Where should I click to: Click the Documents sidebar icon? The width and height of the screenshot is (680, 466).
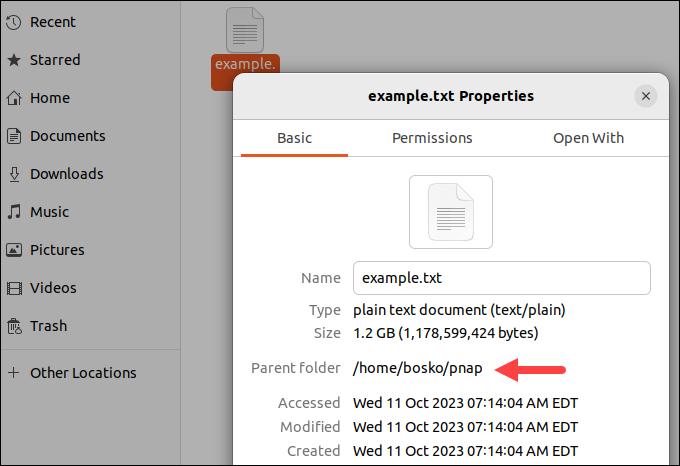(14, 136)
